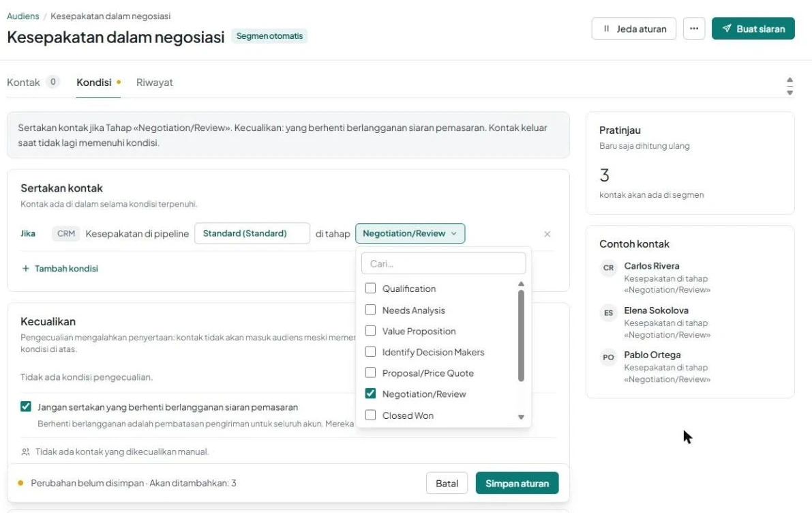The height and width of the screenshot is (513, 812).
Task: Click "Perubahan belum disimpan" status text
Action: pyautogui.click(x=87, y=483)
